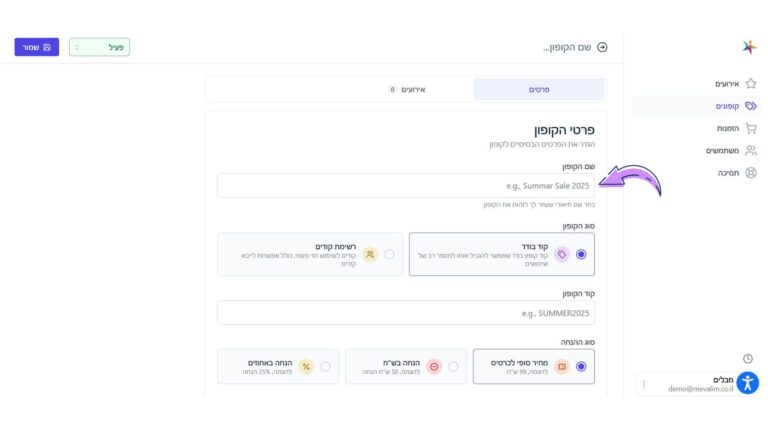Switch to the אירועים events tab
Screen dimensions: 768x432
pyautogui.click(x=407, y=89)
